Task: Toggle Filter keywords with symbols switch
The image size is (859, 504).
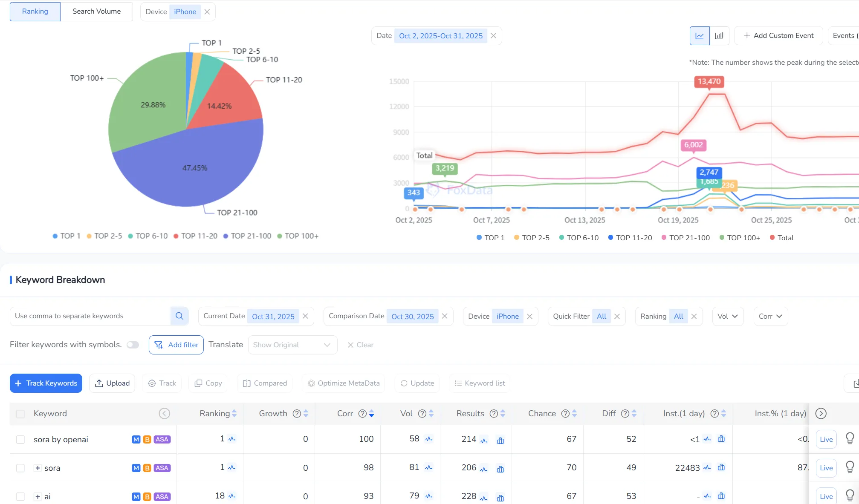Action: pyautogui.click(x=133, y=345)
